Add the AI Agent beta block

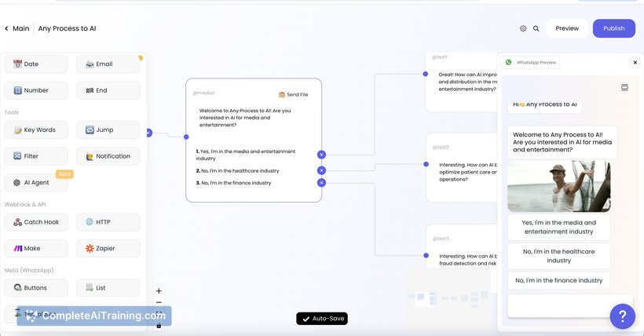pyautogui.click(x=36, y=182)
